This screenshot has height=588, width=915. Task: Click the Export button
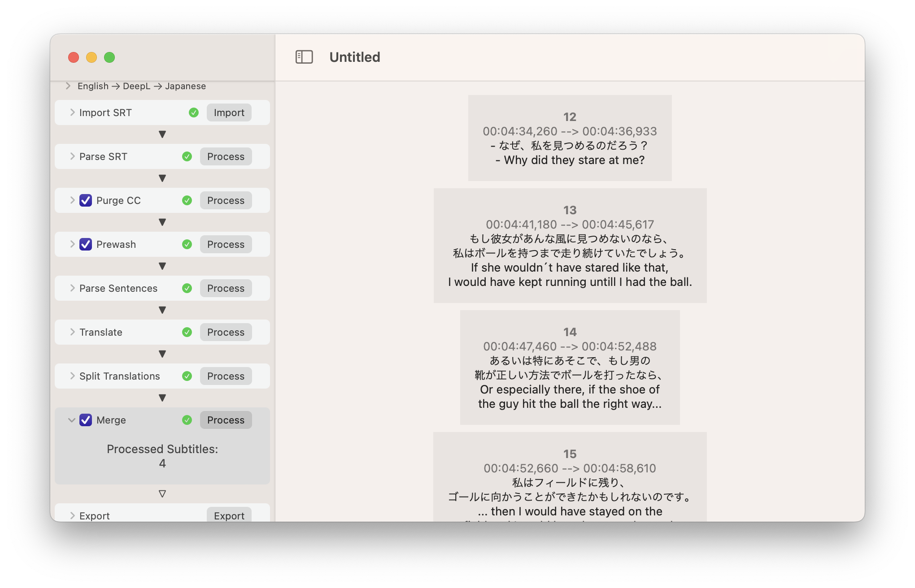pyautogui.click(x=229, y=515)
